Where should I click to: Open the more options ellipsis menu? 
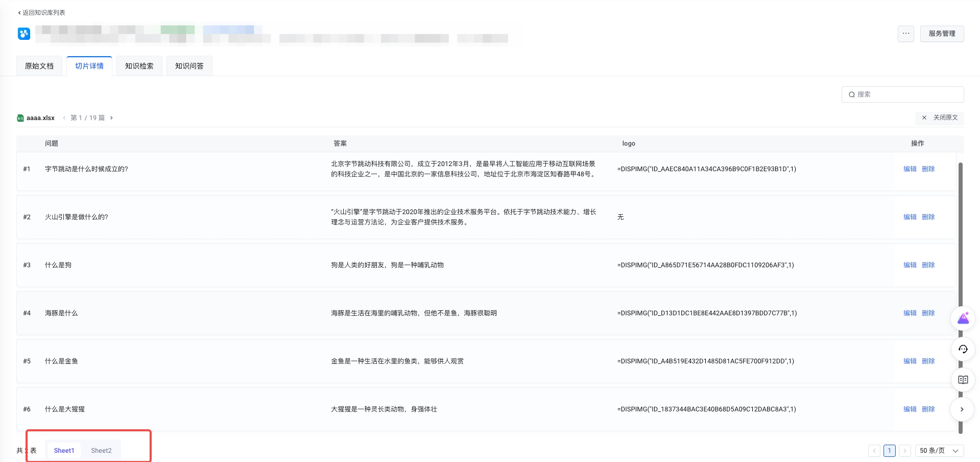(x=905, y=34)
